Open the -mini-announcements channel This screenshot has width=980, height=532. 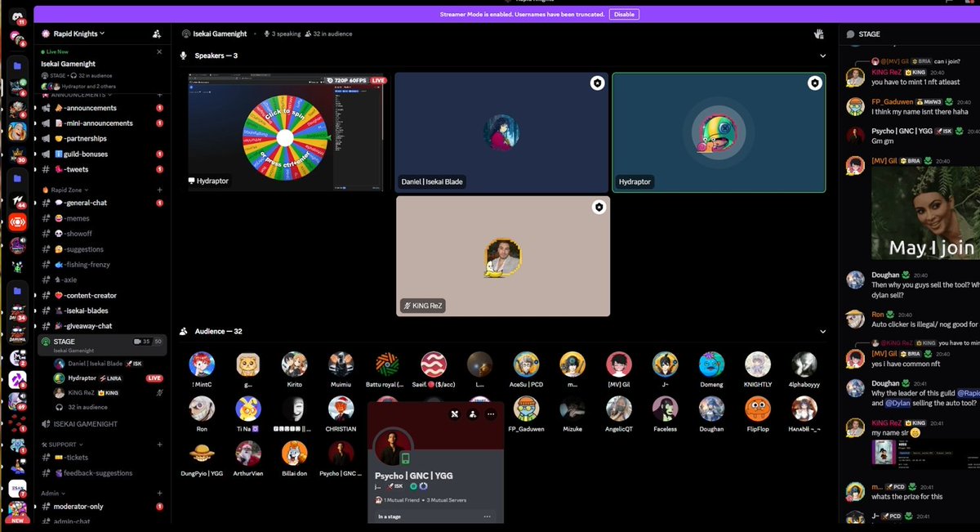click(102, 123)
